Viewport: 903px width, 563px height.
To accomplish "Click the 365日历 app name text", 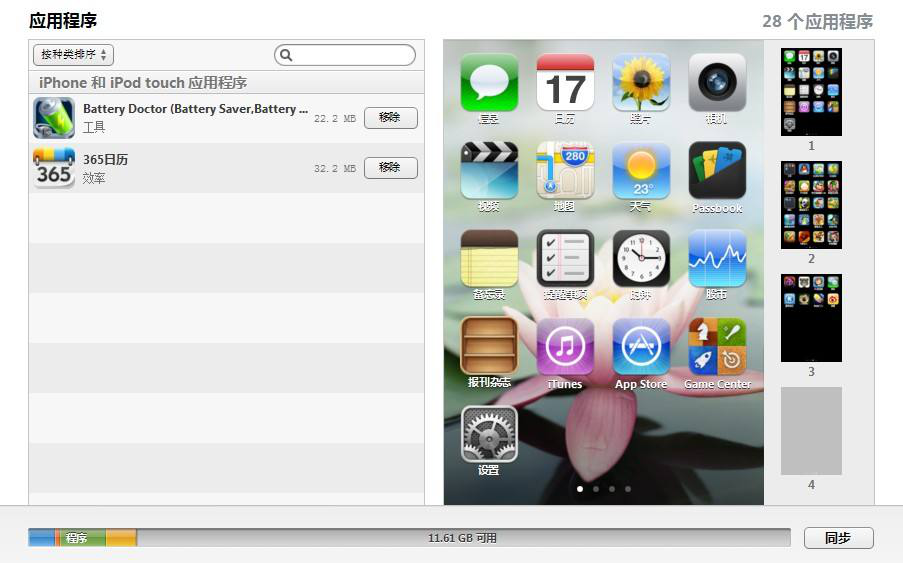I will [105, 159].
